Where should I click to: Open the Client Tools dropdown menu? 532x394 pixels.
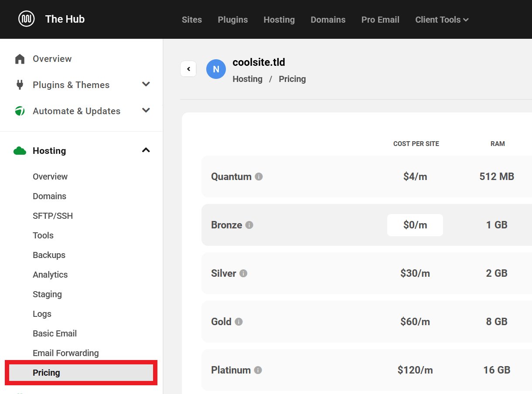pos(442,20)
